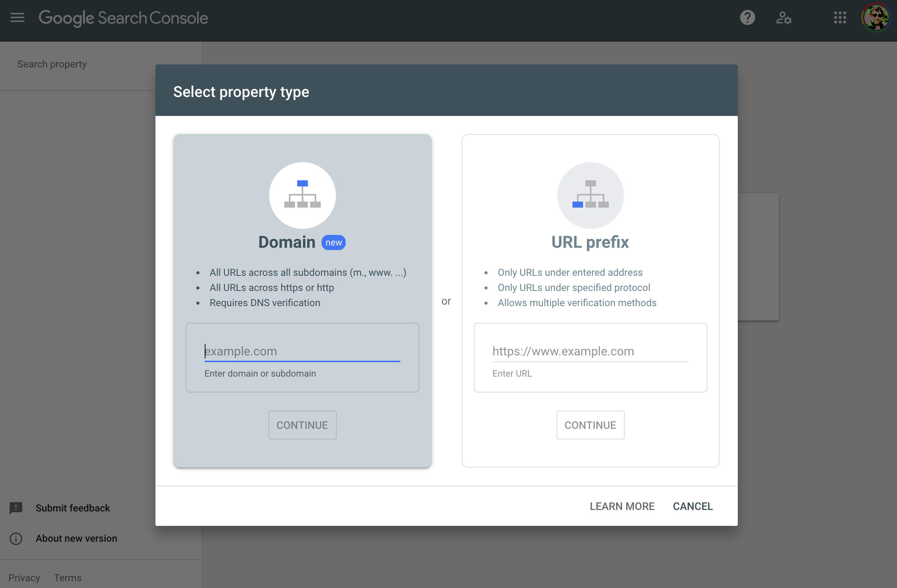This screenshot has width=897, height=588.
Task: Open the Search property dropdown
Action: [x=52, y=64]
